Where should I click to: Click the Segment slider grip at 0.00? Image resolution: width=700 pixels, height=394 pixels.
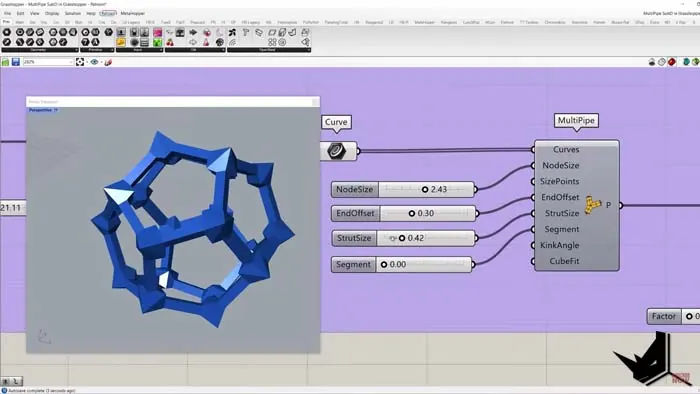[x=384, y=265]
